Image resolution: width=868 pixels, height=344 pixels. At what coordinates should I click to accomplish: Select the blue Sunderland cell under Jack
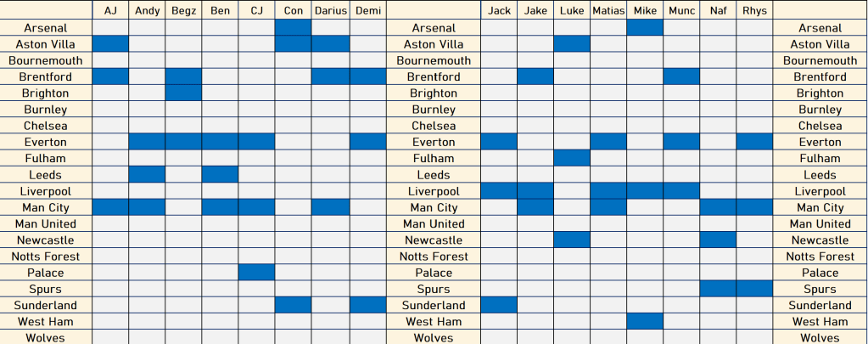coord(499,305)
